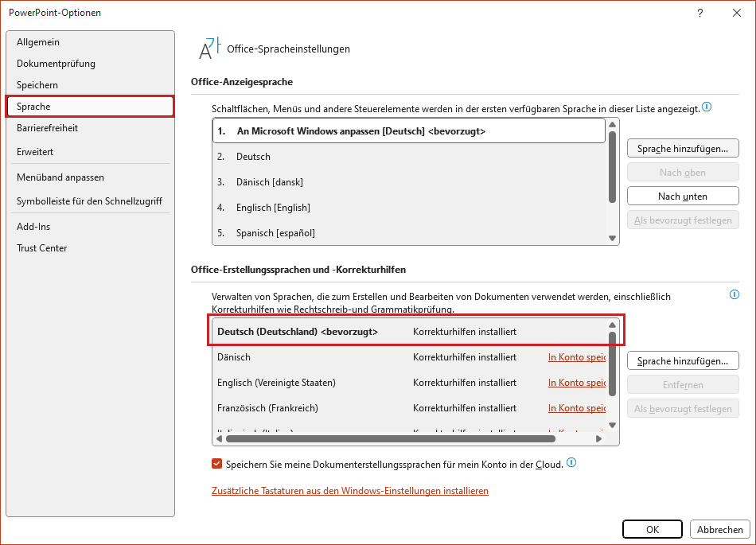The image size is (756, 545).
Task: Open Menüband anpassen
Action: coord(90,177)
